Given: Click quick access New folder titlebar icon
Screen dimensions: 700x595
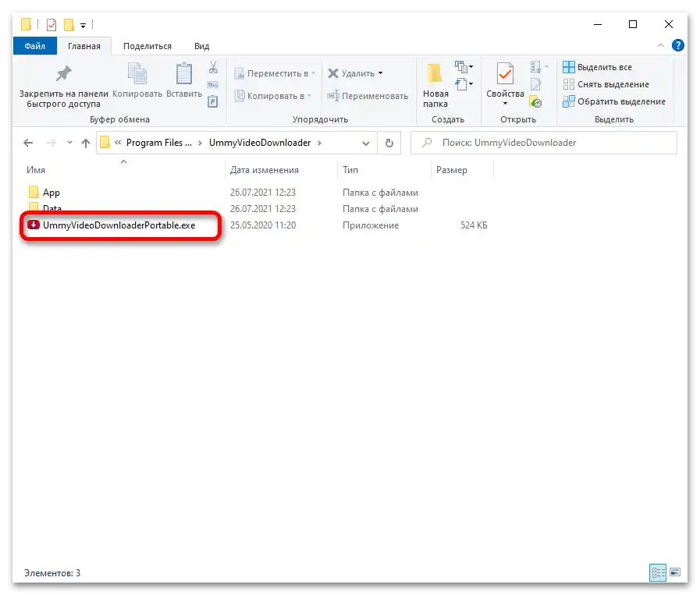Looking at the screenshot, I should (69, 24).
